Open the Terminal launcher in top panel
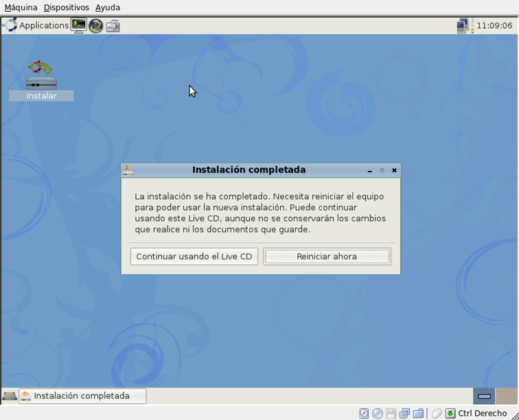 click(x=79, y=25)
